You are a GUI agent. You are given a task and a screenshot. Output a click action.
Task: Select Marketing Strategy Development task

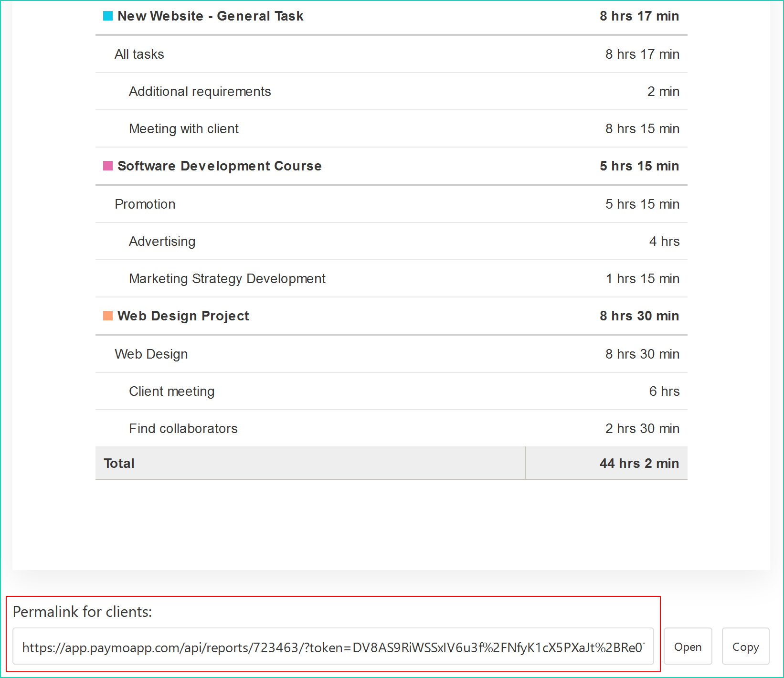click(x=227, y=278)
